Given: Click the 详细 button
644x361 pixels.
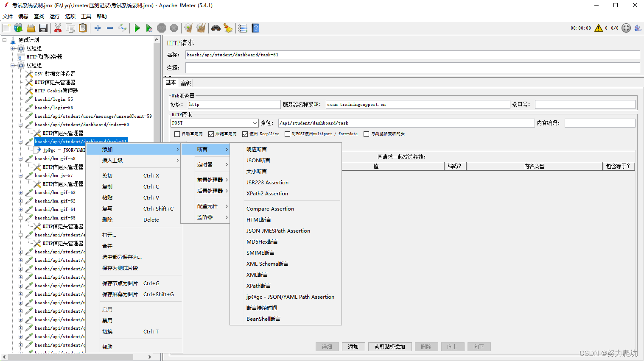Looking at the screenshot, I should (327, 347).
